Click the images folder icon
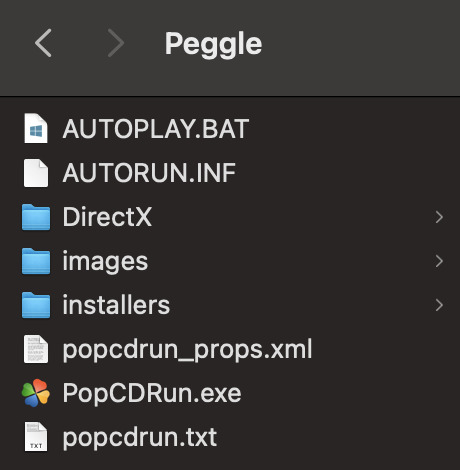 pos(36,261)
